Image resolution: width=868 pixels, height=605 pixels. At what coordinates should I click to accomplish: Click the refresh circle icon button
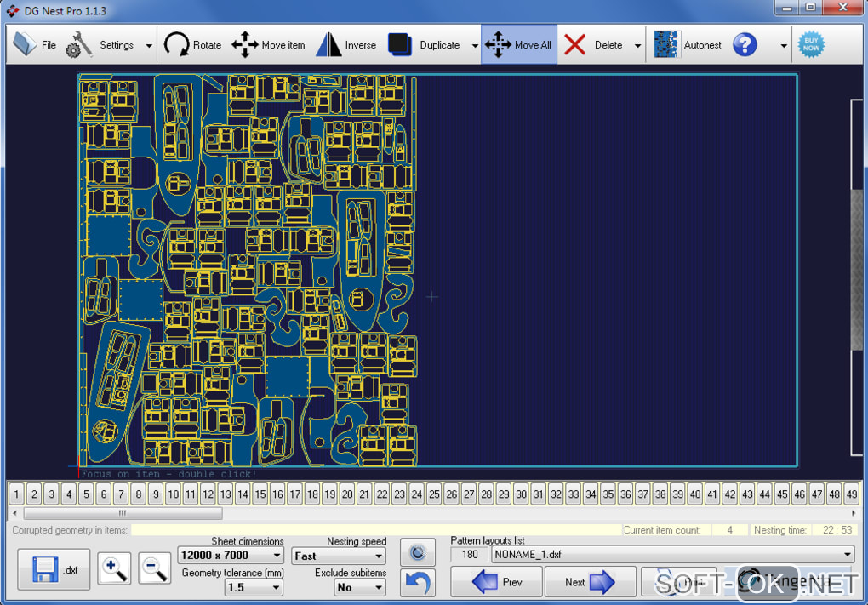coord(417,552)
